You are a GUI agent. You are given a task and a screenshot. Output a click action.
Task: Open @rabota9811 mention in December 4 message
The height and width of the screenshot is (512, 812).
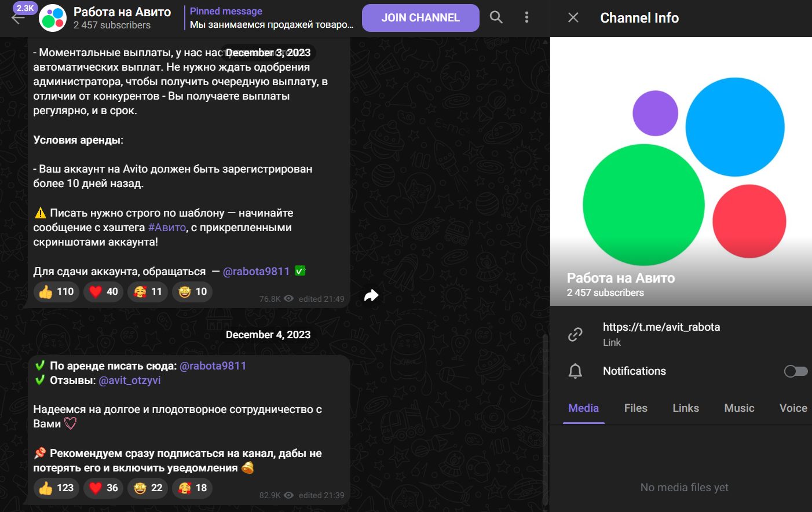click(x=213, y=366)
